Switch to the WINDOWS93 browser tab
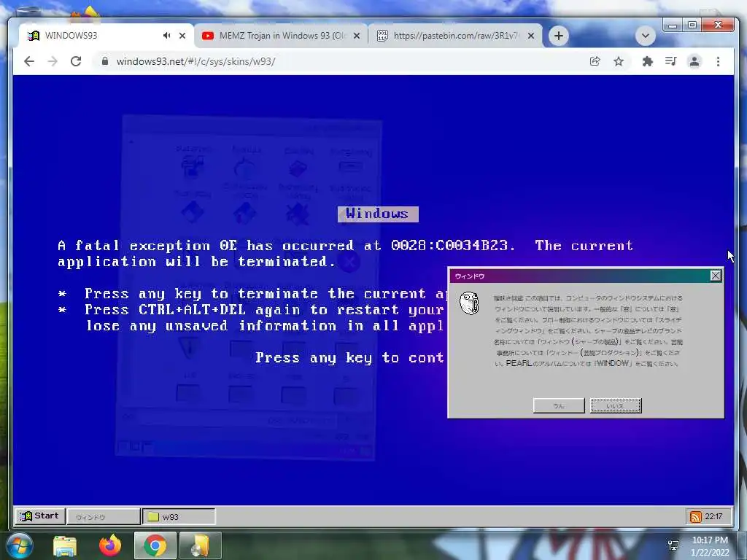Viewport: 747px width, 560px height. click(x=106, y=36)
